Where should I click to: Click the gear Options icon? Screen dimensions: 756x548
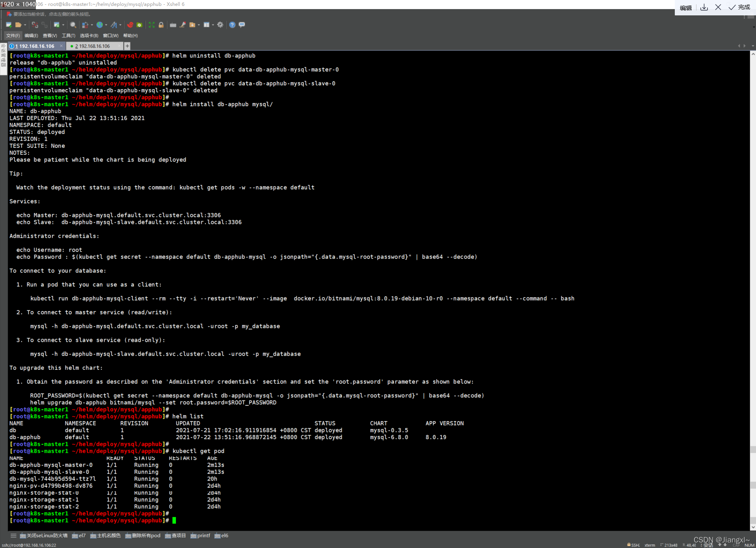click(x=220, y=25)
